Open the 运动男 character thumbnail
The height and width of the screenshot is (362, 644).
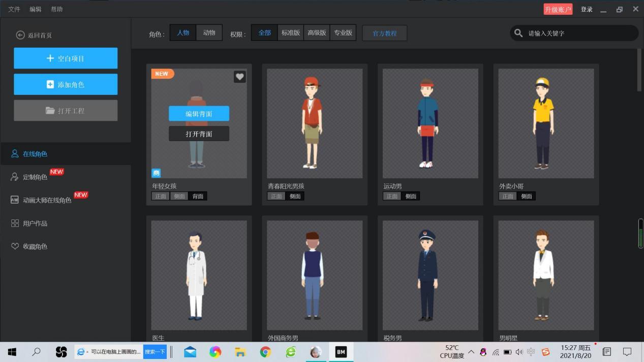tap(431, 123)
